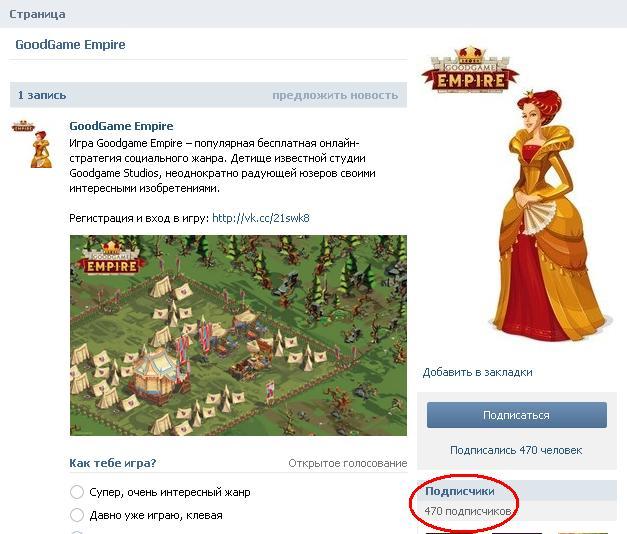Click the Подписаться button
The image size is (627, 534).
point(517,415)
